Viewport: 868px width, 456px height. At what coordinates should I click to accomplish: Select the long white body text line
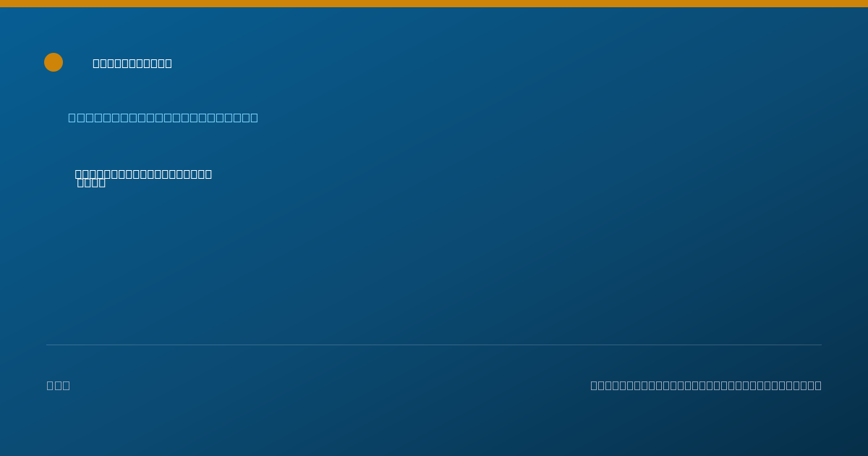point(143,174)
